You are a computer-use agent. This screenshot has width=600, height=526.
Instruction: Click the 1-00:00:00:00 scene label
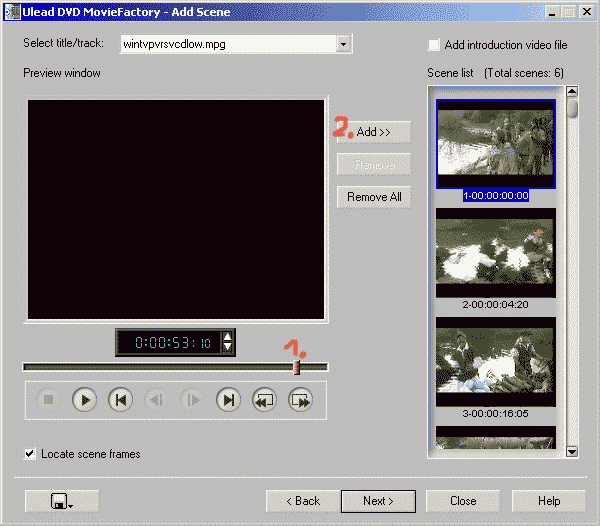point(496,196)
